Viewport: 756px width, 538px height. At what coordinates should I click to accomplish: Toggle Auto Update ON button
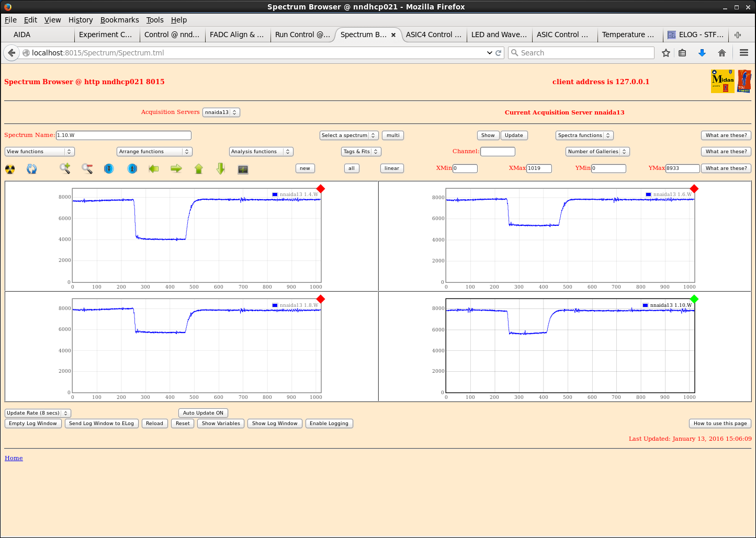click(203, 413)
